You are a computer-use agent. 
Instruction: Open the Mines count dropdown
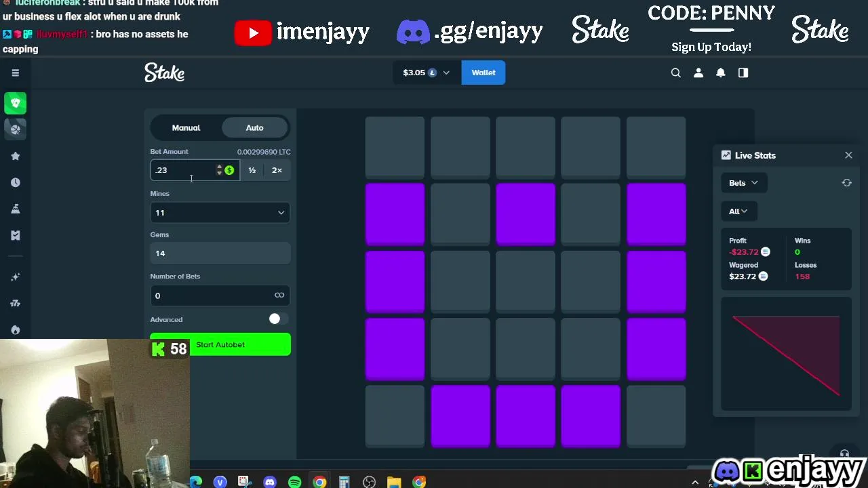click(220, 213)
